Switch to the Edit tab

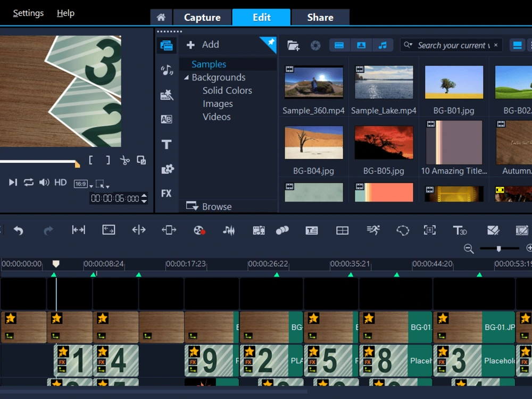pos(261,18)
